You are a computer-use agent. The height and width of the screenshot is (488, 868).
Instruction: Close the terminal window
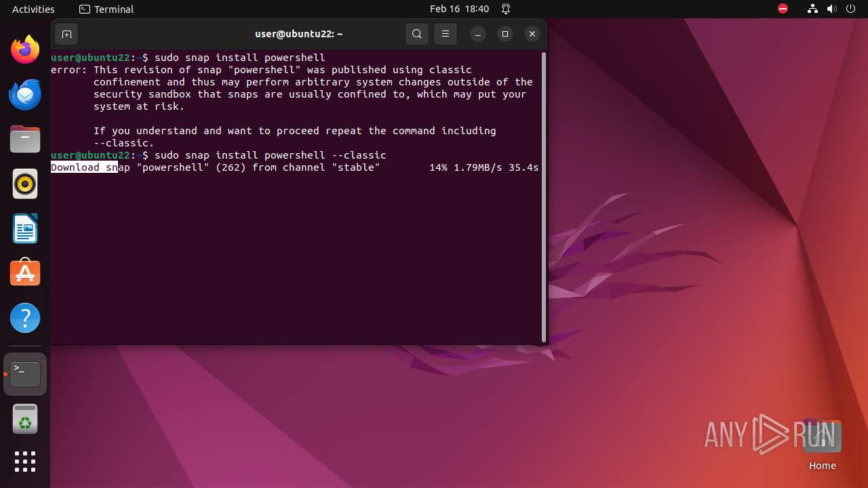(x=532, y=34)
